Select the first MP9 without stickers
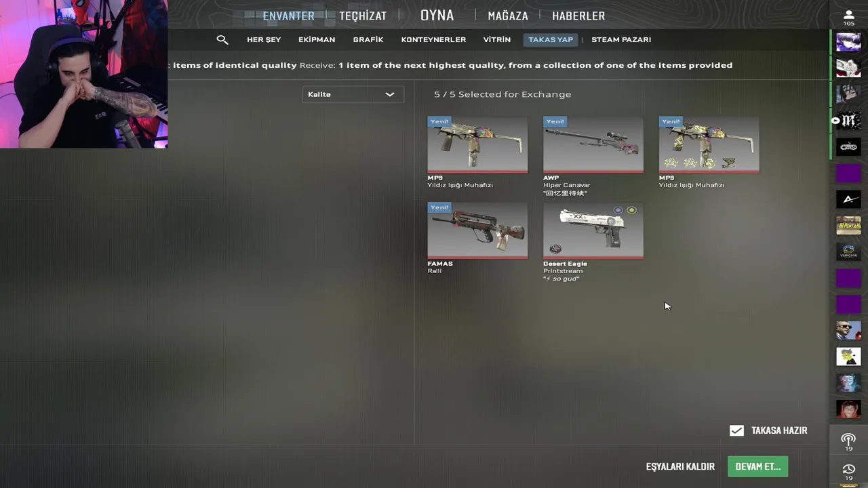 point(477,144)
